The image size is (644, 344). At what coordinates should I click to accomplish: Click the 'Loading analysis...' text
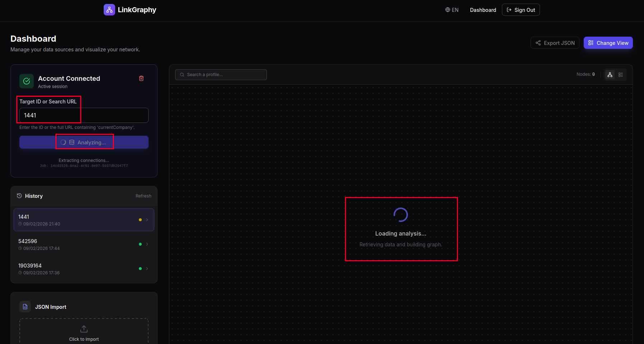401,233
